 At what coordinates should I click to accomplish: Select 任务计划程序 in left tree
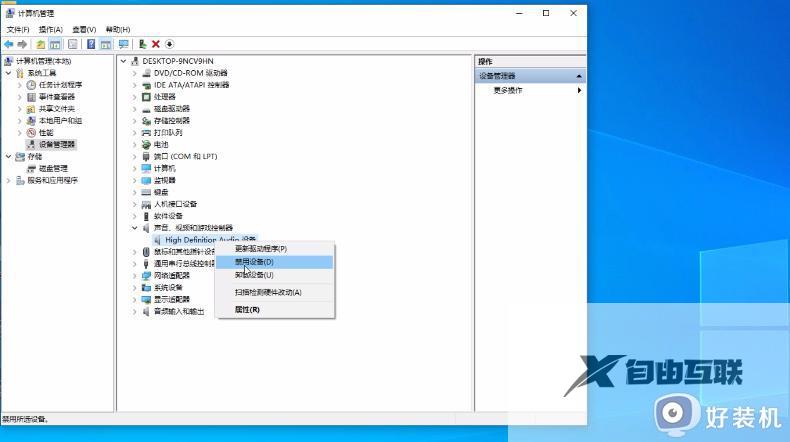(x=60, y=85)
